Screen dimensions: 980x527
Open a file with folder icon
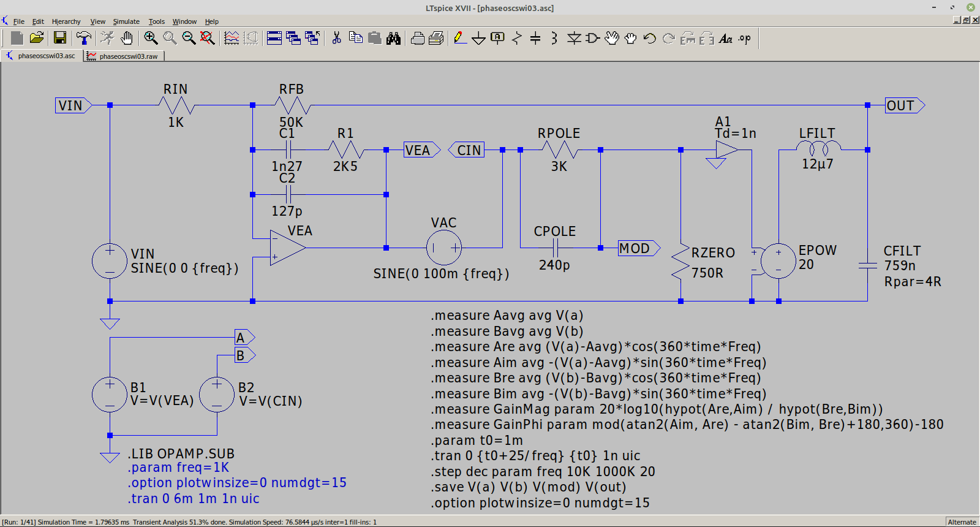pos(37,38)
